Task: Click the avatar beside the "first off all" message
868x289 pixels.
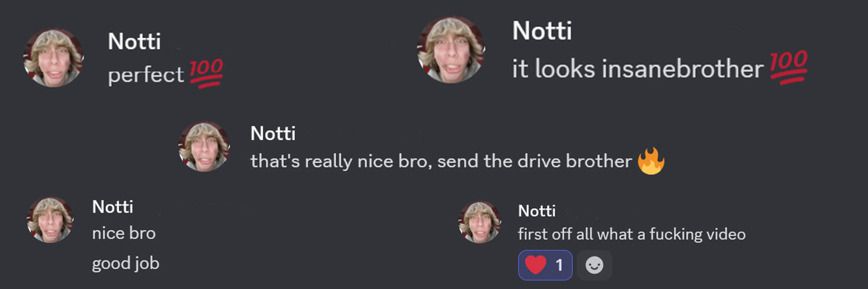Action: point(480,222)
